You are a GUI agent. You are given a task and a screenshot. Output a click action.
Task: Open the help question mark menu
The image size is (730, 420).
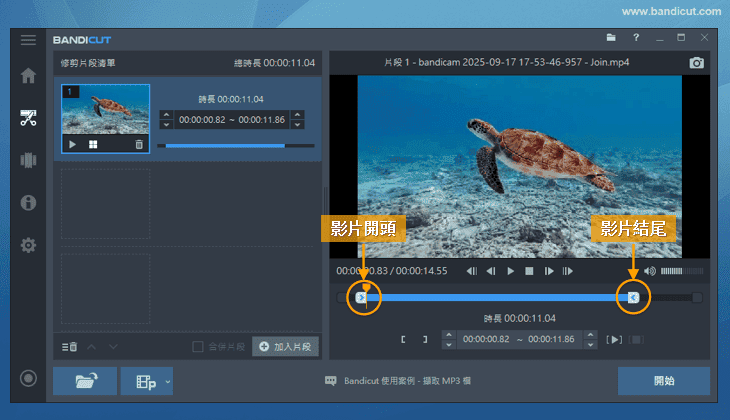click(636, 37)
